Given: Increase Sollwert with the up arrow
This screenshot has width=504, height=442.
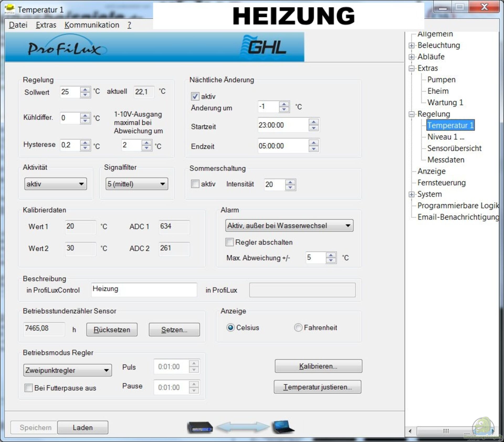Looking at the screenshot, I should 85,90.
